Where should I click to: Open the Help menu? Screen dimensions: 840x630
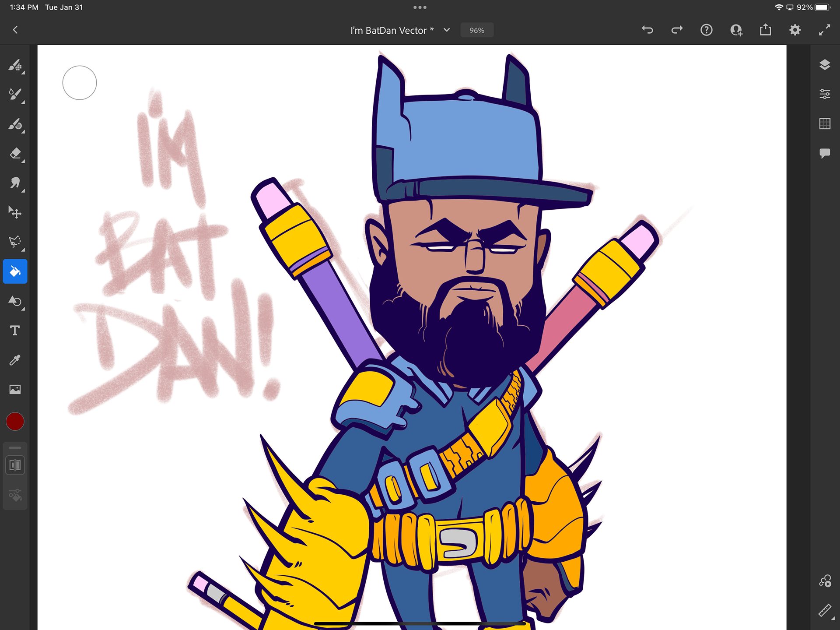pos(707,30)
